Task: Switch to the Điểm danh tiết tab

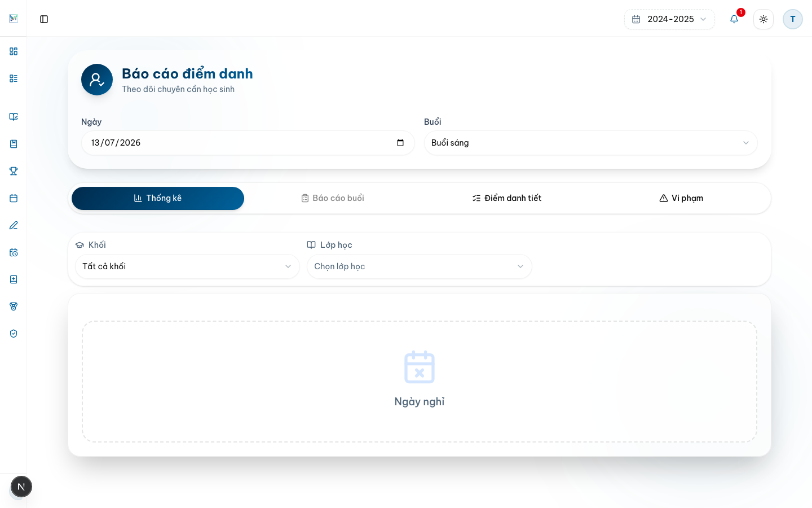Action: 506,198
